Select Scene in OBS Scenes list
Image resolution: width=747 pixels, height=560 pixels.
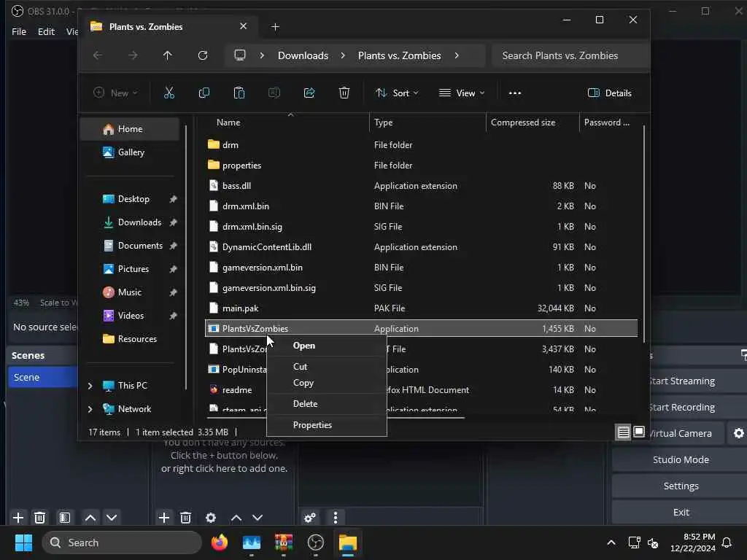click(x=43, y=377)
